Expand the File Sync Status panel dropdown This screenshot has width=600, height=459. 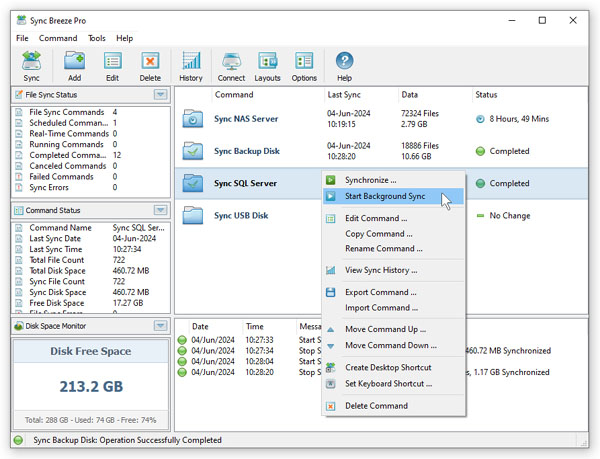pyautogui.click(x=161, y=94)
